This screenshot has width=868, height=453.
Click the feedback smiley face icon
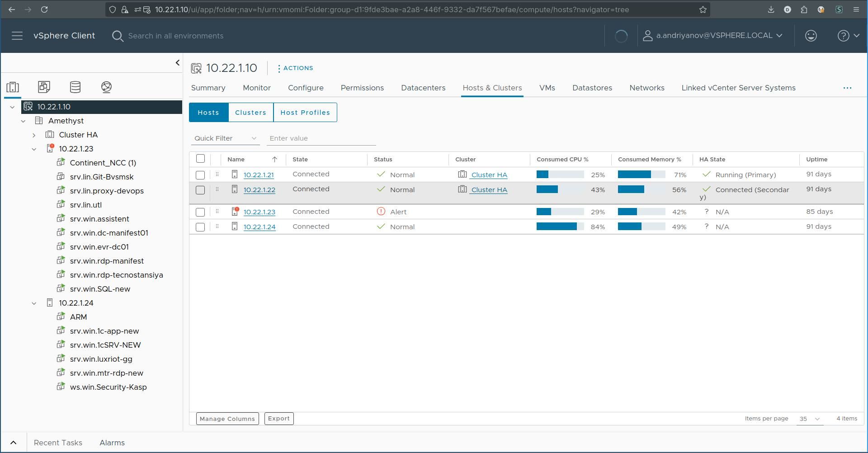pyautogui.click(x=811, y=36)
